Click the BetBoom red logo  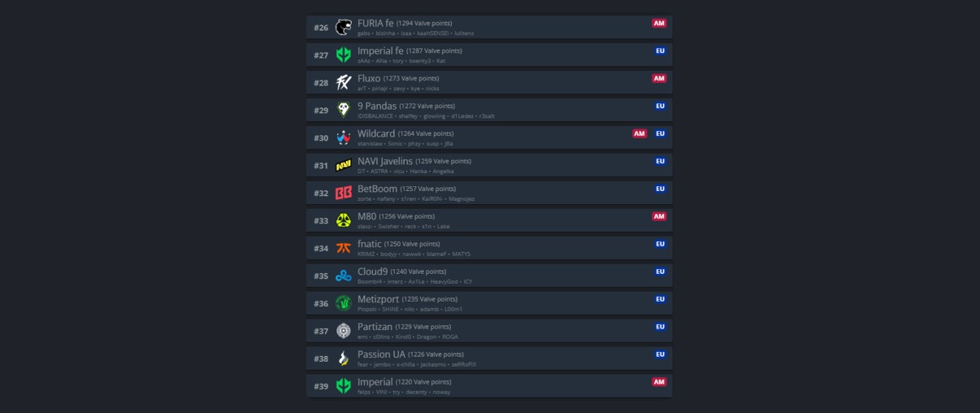tap(344, 193)
